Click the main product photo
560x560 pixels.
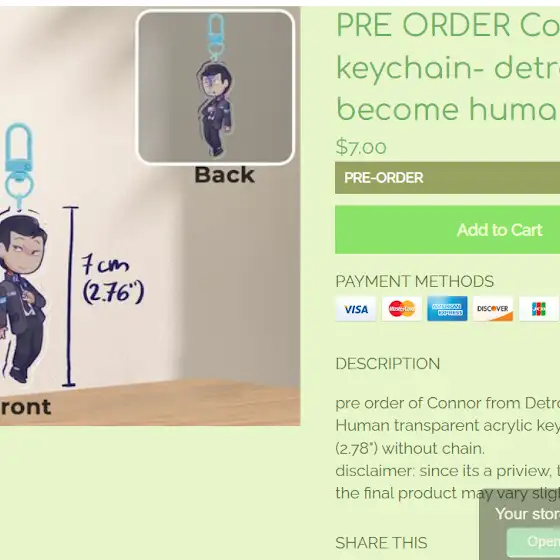(x=150, y=216)
